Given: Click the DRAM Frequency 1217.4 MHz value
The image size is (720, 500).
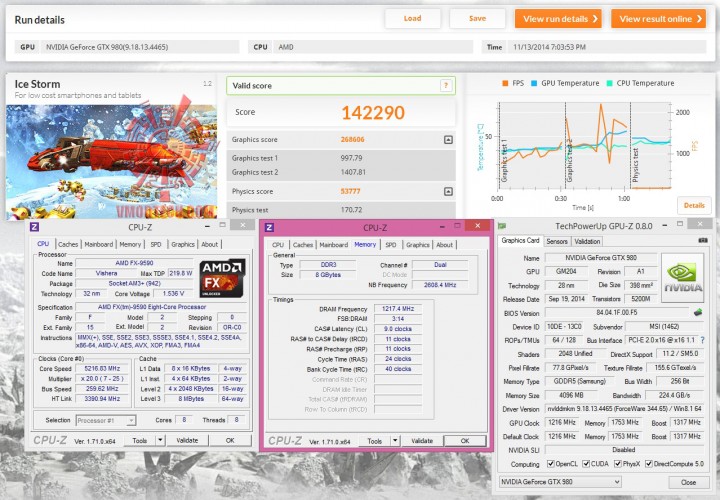Looking at the screenshot, I should 398,309.
